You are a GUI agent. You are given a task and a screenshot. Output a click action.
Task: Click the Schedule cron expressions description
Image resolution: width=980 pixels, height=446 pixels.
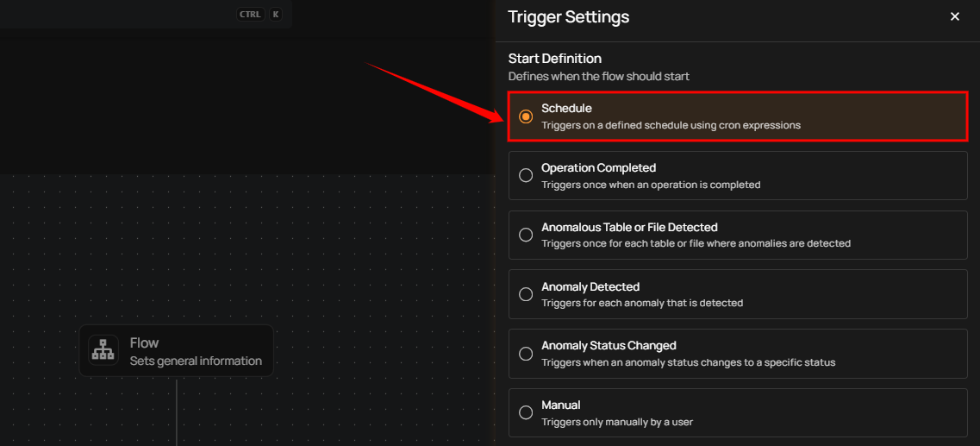pyautogui.click(x=671, y=125)
